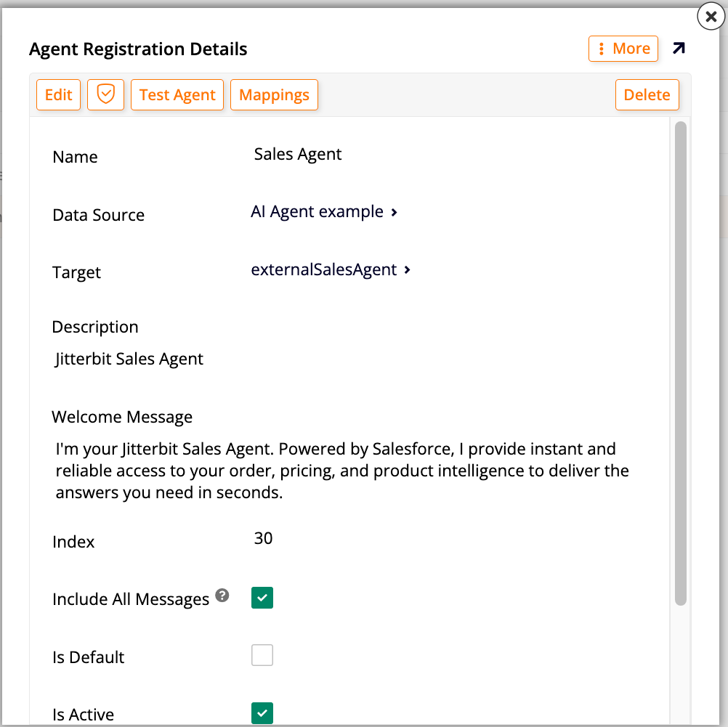The width and height of the screenshot is (728, 727).
Task: Click the Delete button
Action: [647, 94]
